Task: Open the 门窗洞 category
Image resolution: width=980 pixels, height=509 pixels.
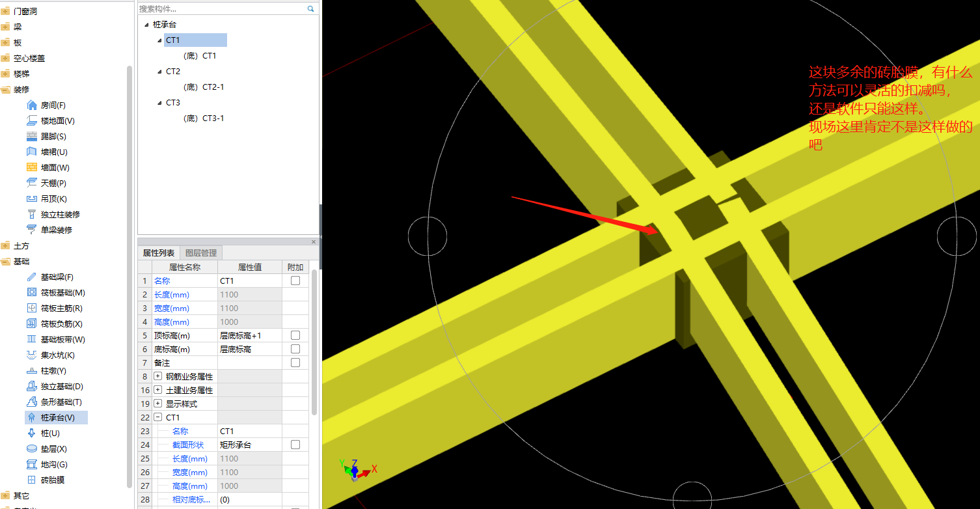Action: pos(19,12)
